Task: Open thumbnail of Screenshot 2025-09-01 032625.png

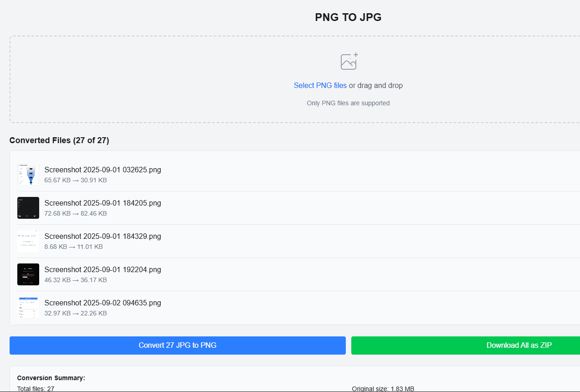Action: pos(28,175)
